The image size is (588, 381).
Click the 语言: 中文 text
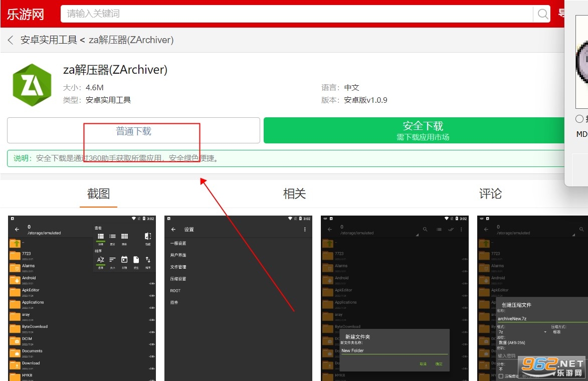[340, 88]
